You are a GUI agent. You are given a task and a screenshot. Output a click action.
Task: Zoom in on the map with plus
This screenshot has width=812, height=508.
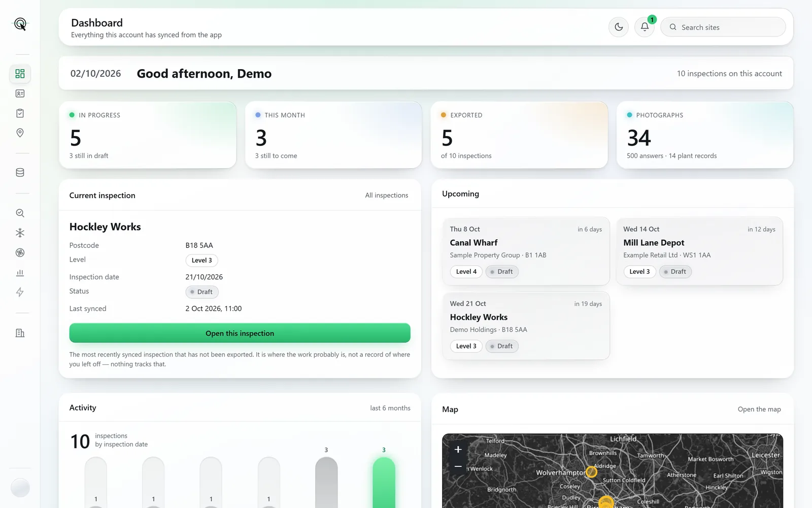click(x=458, y=450)
